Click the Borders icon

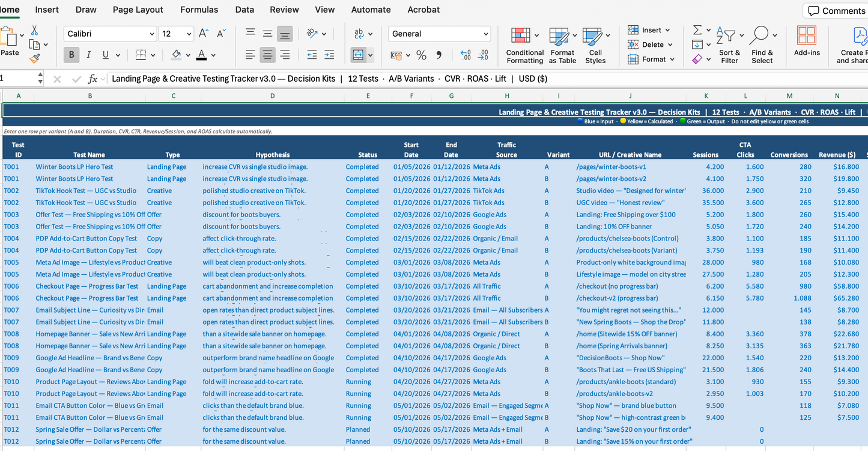pos(141,55)
